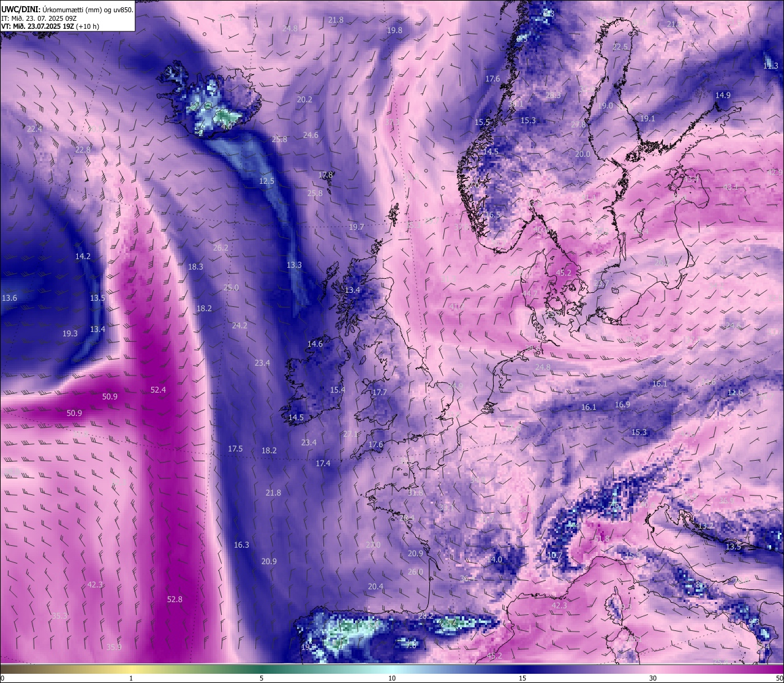Viewport: 784px width, 683px height.
Task: Click the 25.0 value label
Action: (x=231, y=287)
